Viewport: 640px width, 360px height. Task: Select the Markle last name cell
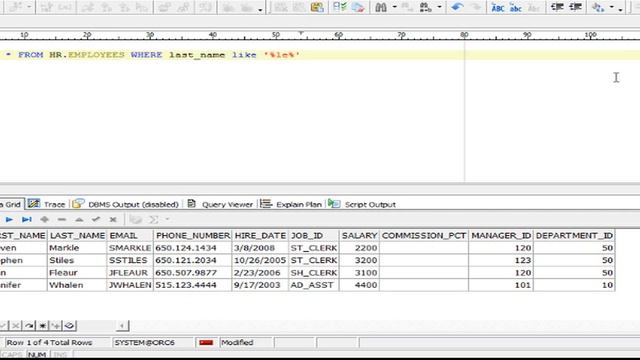point(77,248)
